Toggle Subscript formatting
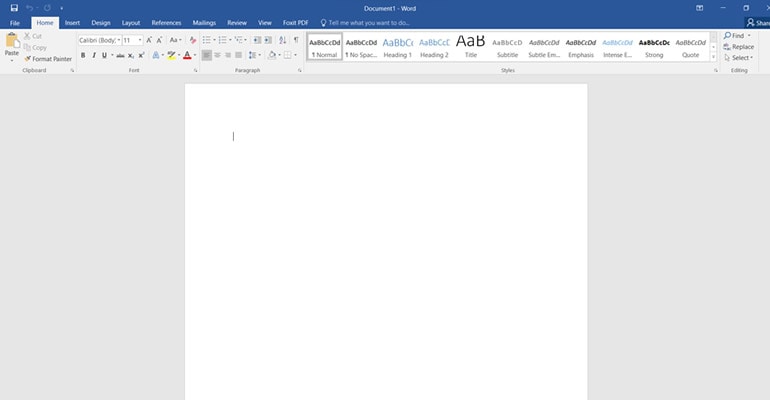 (131, 55)
